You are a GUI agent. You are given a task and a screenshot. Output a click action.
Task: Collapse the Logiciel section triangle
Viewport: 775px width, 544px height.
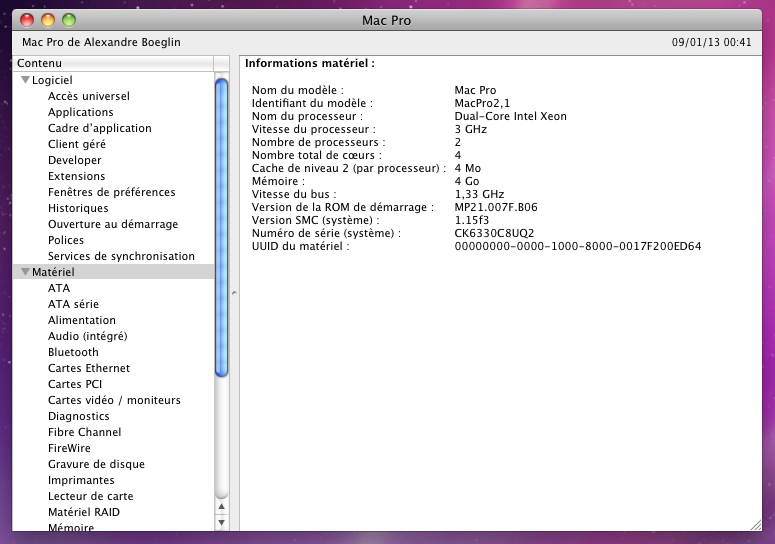click(25, 80)
